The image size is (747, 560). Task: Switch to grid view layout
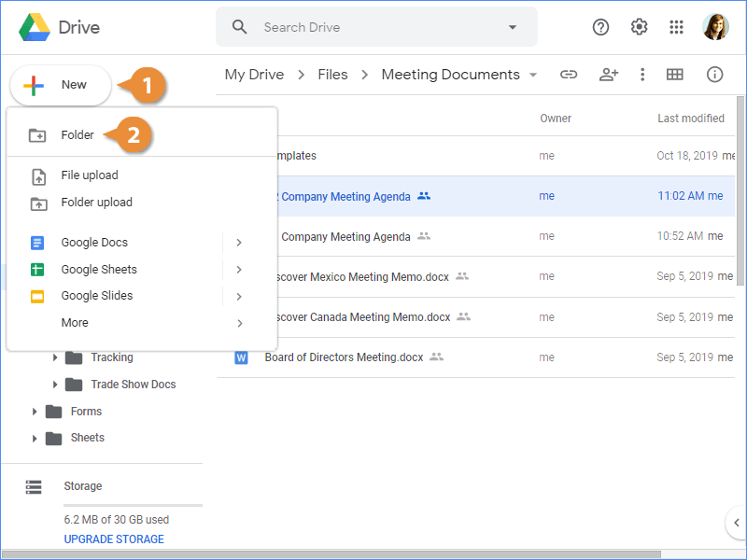[x=675, y=75]
